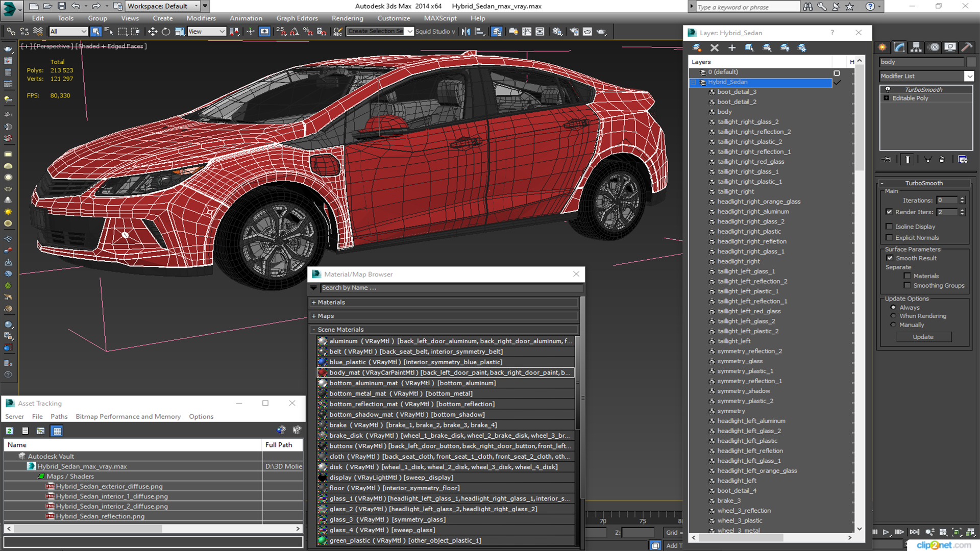Refresh the Asset Tracking list

[9, 431]
